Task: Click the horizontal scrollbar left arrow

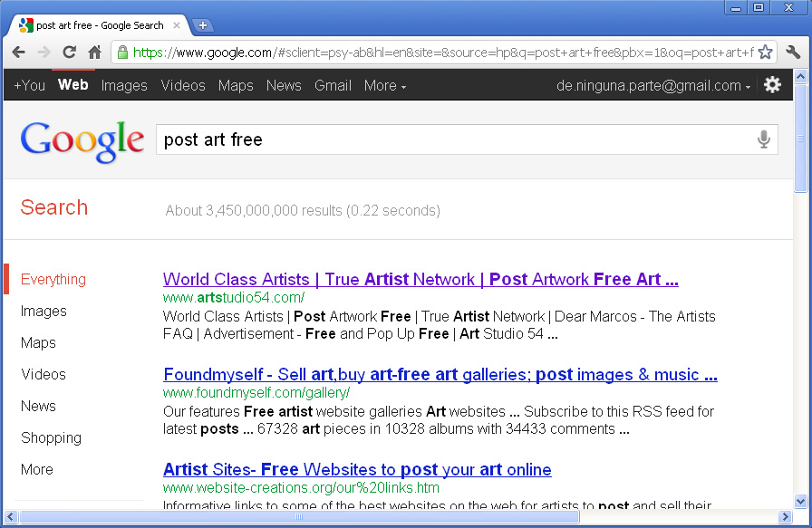Action: (x=10, y=516)
